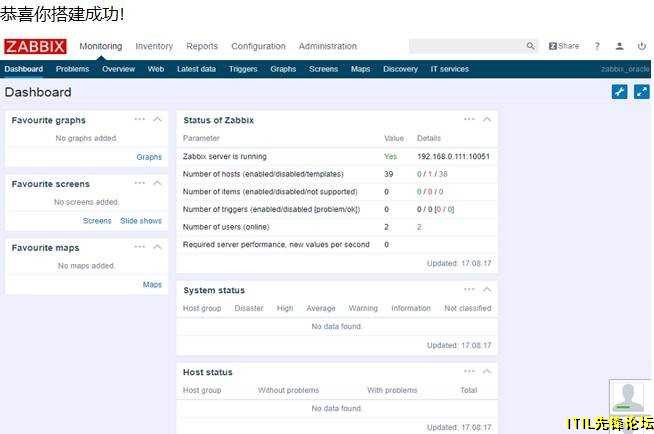
Task: Click the sign out power icon
Action: [641, 46]
